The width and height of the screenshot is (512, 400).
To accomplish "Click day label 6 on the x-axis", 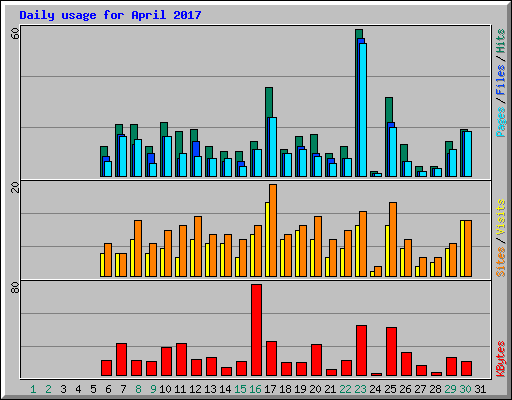I will (x=108, y=389).
